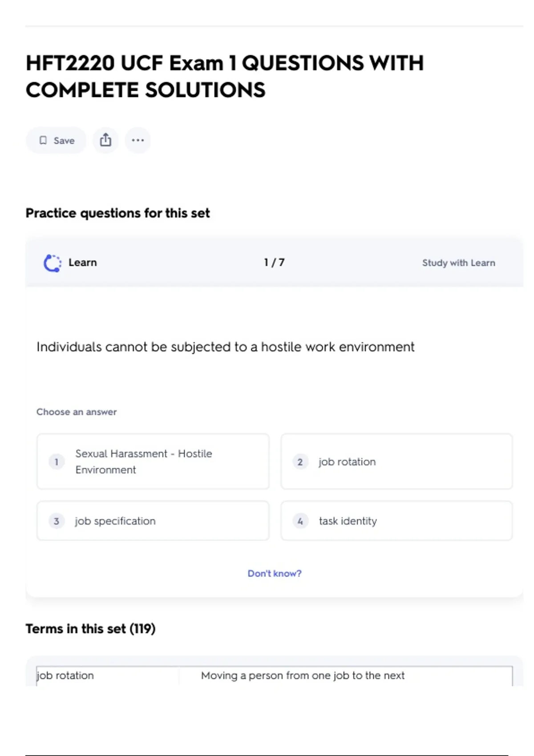Click the number 4 badge beside task identity
Viewport: 534px width, 756px height.
click(300, 521)
